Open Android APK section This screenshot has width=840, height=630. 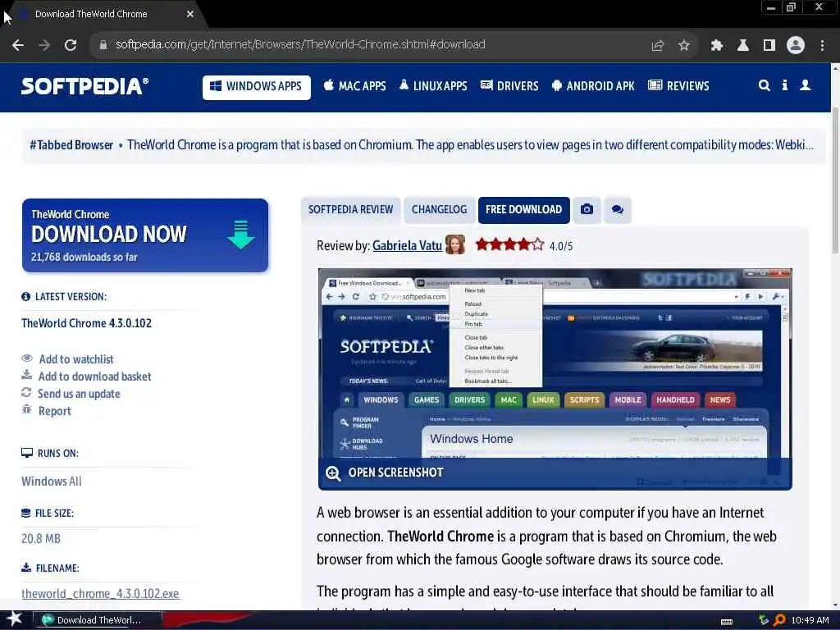[592, 85]
